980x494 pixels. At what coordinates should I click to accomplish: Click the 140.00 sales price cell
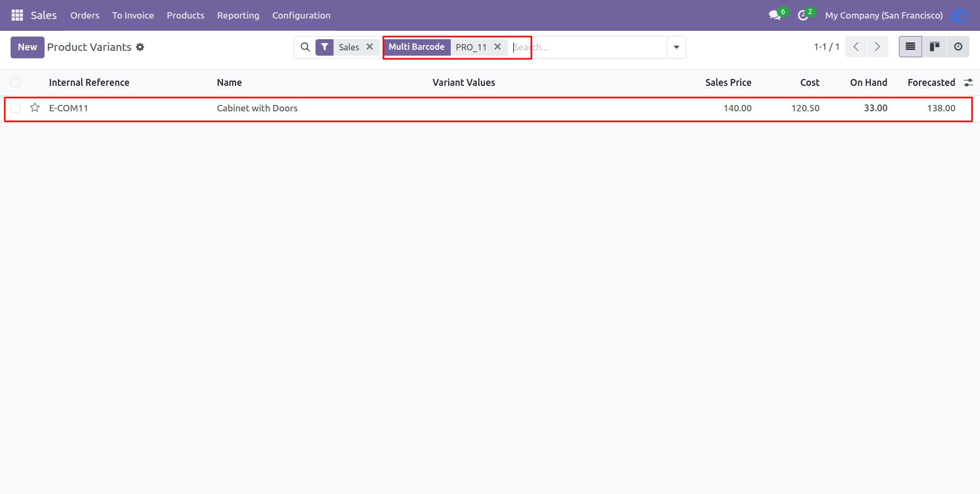click(738, 108)
